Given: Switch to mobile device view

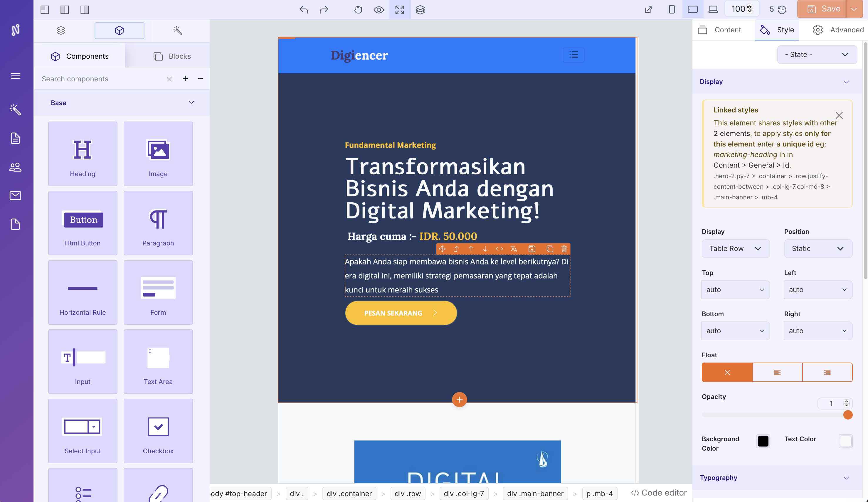Looking at the screenshot, I should pos(672,10).
